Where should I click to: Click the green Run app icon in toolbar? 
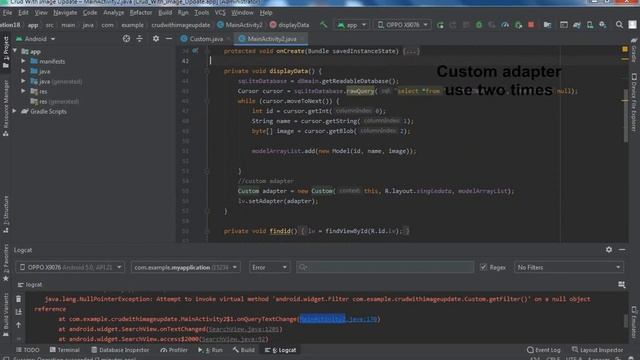click(440, 25)
